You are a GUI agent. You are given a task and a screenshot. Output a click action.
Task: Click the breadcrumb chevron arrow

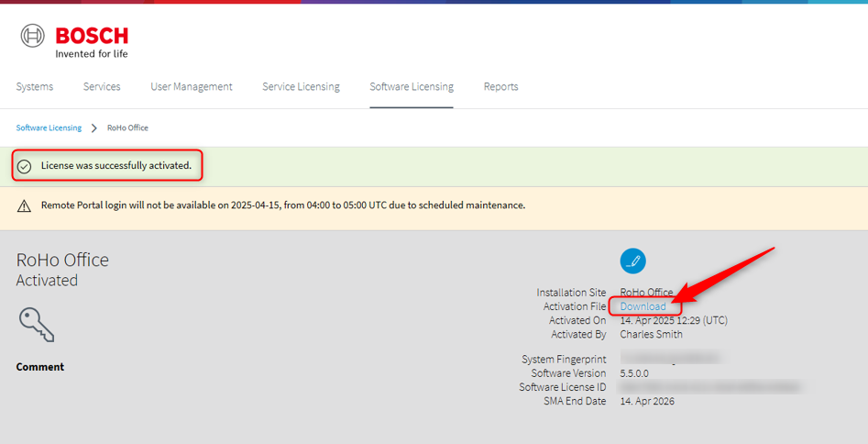(x=93, y=128)
